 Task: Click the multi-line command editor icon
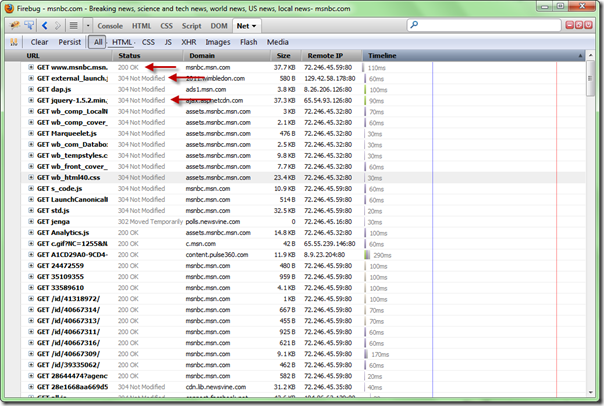click(75, 25)
